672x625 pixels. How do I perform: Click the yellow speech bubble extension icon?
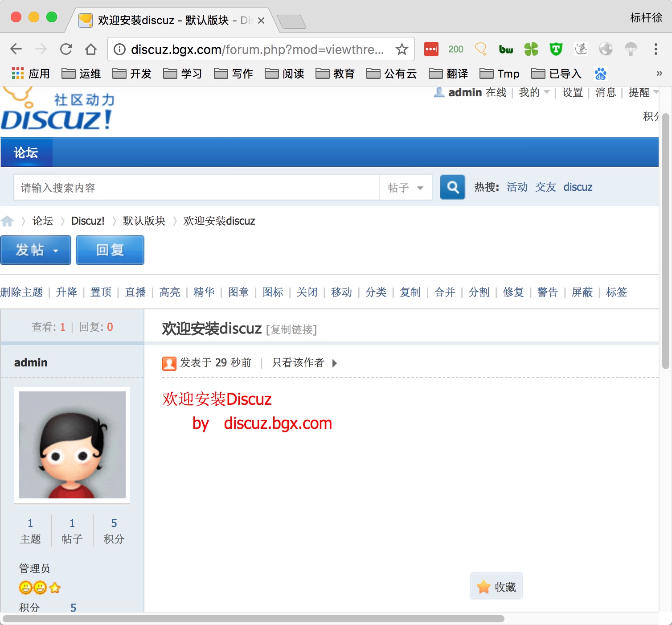coord(481,49)
